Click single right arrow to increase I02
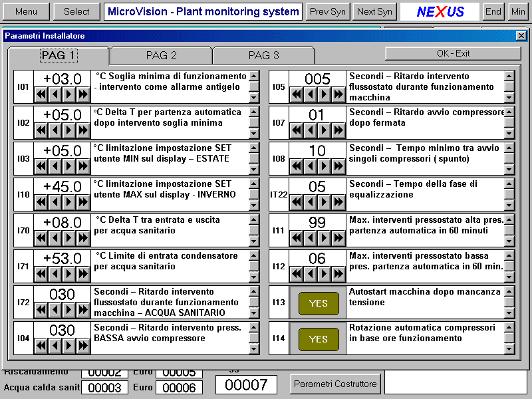 [x=69, y=130]
